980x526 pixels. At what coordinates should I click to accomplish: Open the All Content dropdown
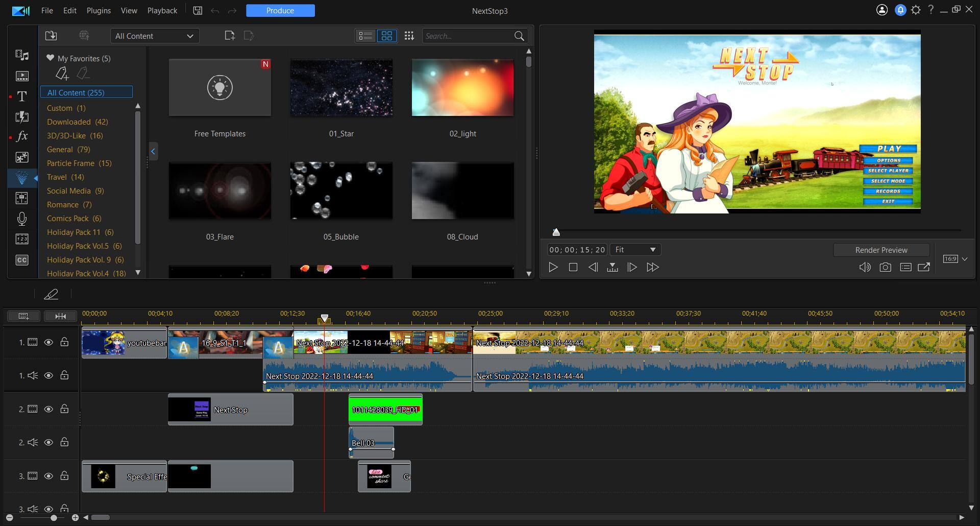[155, 36]
